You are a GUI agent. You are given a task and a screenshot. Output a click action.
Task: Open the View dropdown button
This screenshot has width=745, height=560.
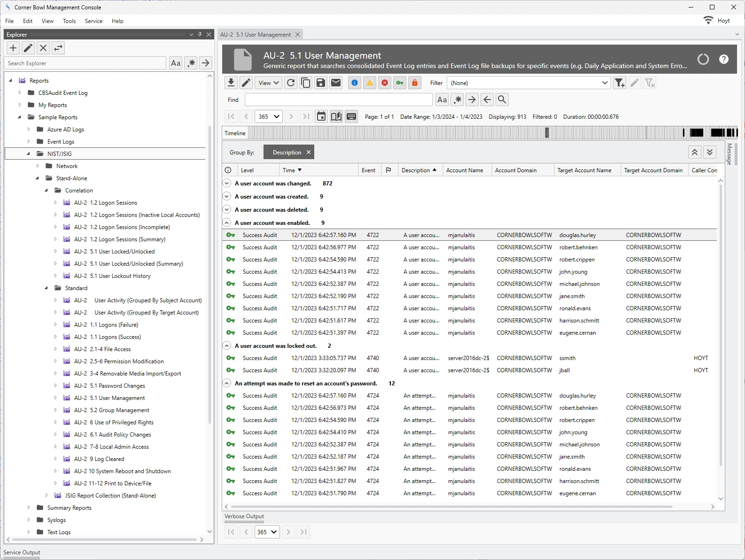coord(269,83)
